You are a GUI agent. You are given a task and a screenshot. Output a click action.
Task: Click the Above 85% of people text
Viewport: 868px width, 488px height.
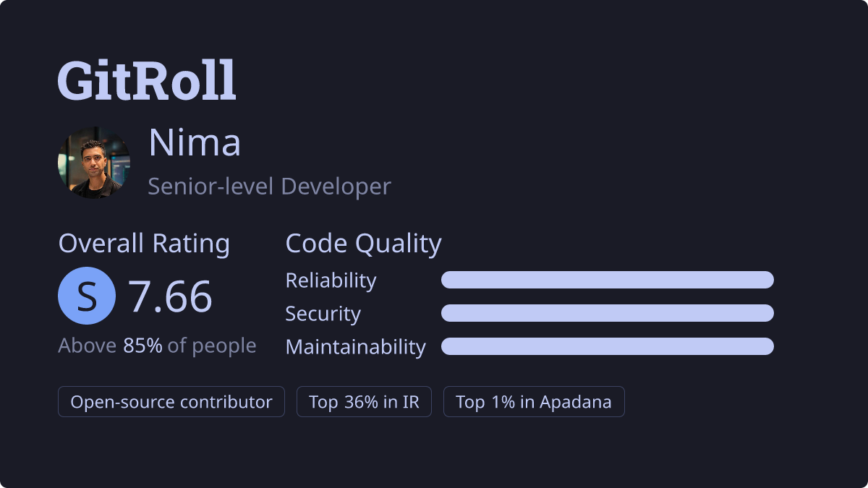point(157,346)
